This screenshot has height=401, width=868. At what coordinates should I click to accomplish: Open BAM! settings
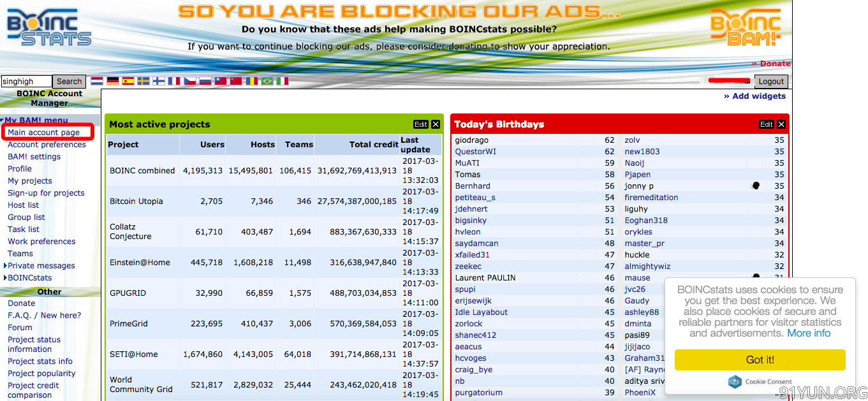pos(34,157)
